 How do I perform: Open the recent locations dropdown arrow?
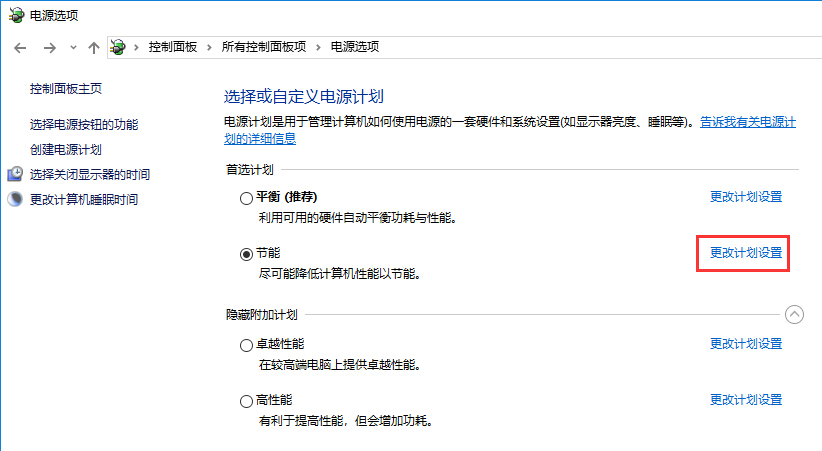point(73,48)
